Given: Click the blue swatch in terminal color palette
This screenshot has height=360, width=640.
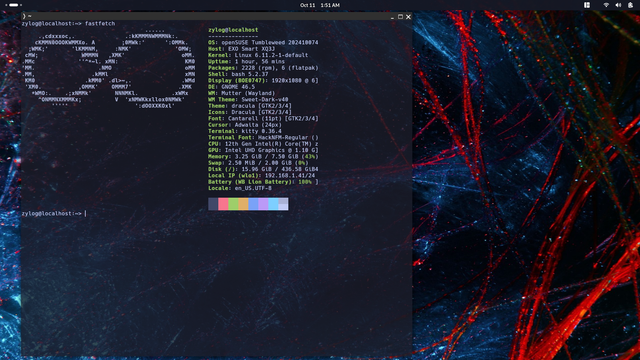Looking at the screenshot, I should pos(253,204).
